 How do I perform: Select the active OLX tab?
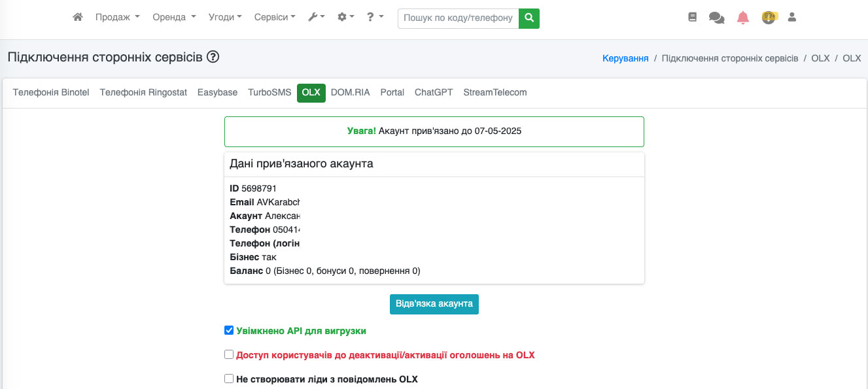point(311,93)
